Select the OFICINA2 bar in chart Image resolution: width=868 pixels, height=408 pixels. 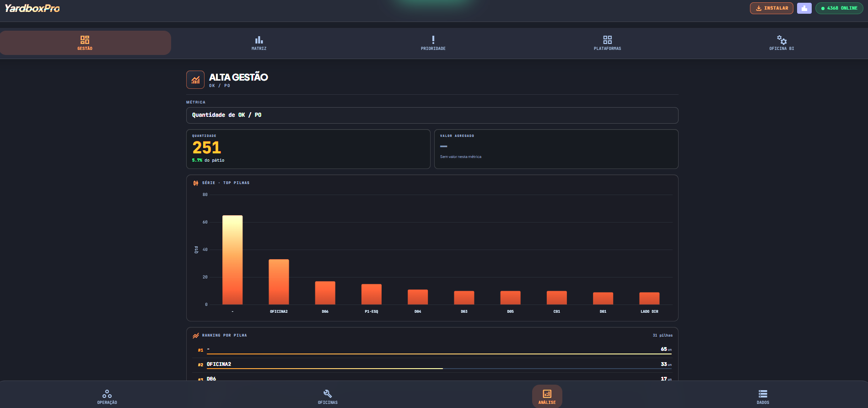279,282
